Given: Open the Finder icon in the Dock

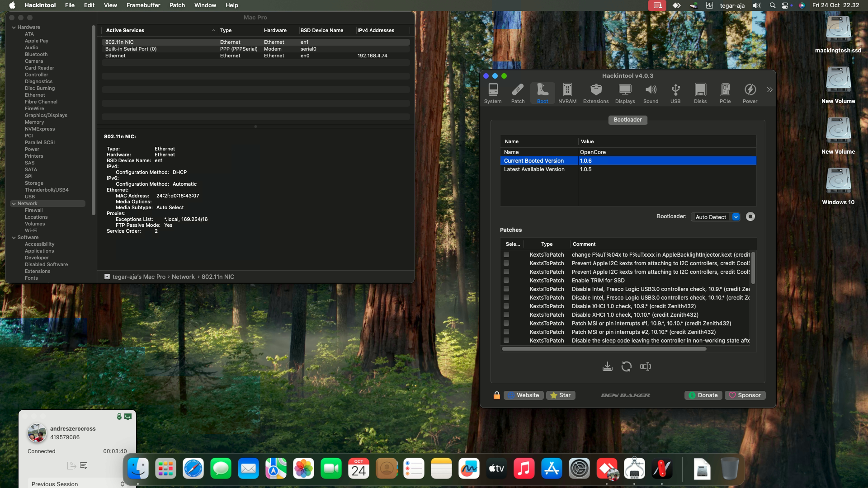Looking at the screenshot, I should pos(138,469).
